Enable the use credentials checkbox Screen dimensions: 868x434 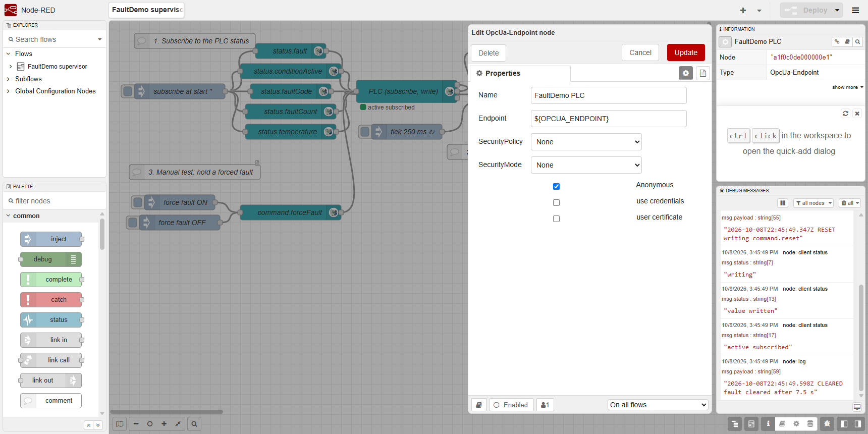pos(556,202)
